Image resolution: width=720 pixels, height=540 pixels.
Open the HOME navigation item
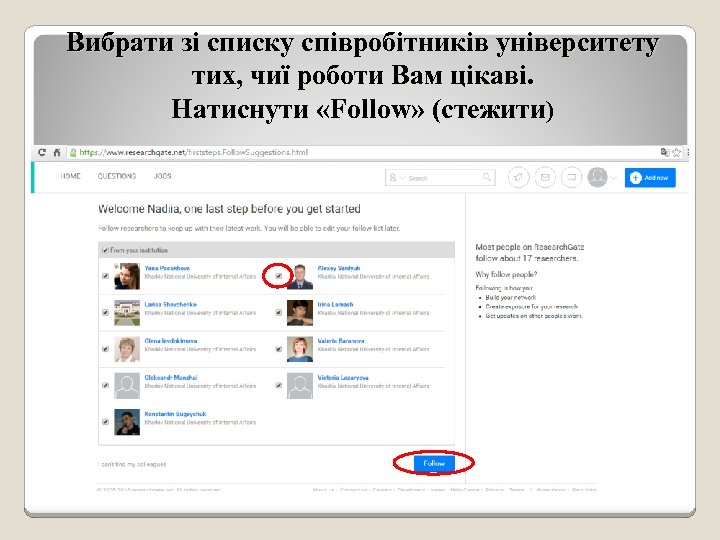[x=70, y=176]
